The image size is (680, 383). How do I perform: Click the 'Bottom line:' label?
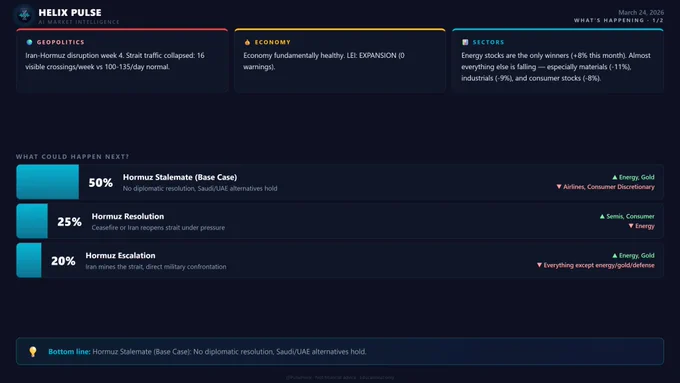coord(69,351)
